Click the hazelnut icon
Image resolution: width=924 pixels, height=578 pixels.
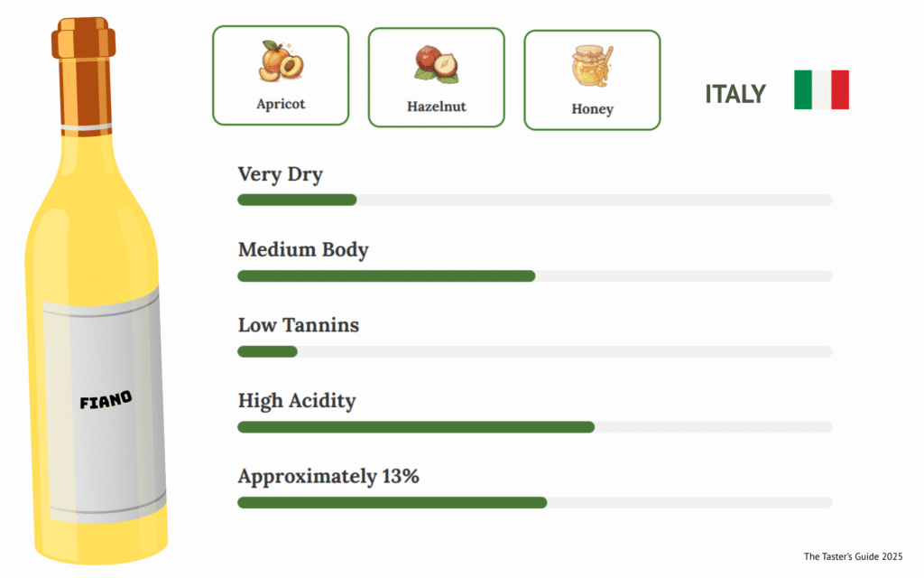point(436,64)
